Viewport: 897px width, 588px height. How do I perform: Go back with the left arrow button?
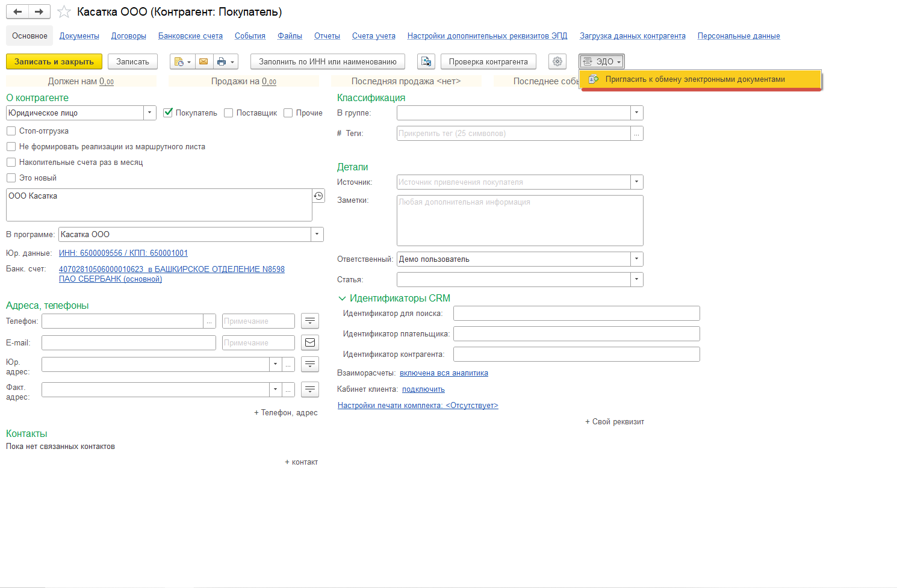[x=17, y=12]
